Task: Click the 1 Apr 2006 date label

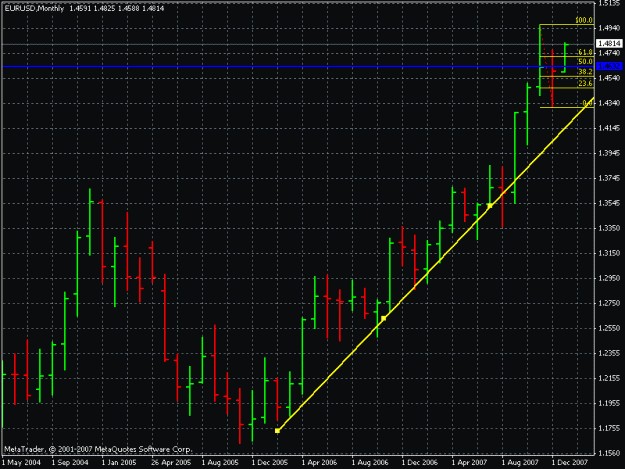Action: point(319,463)
